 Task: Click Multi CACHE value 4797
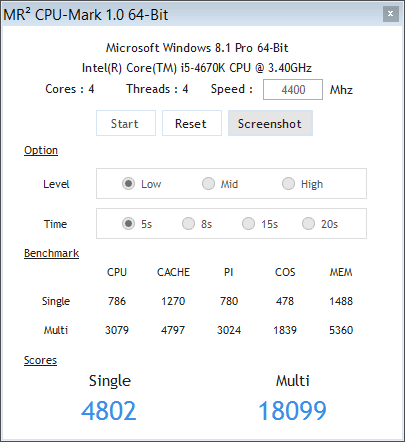point(173,330)
